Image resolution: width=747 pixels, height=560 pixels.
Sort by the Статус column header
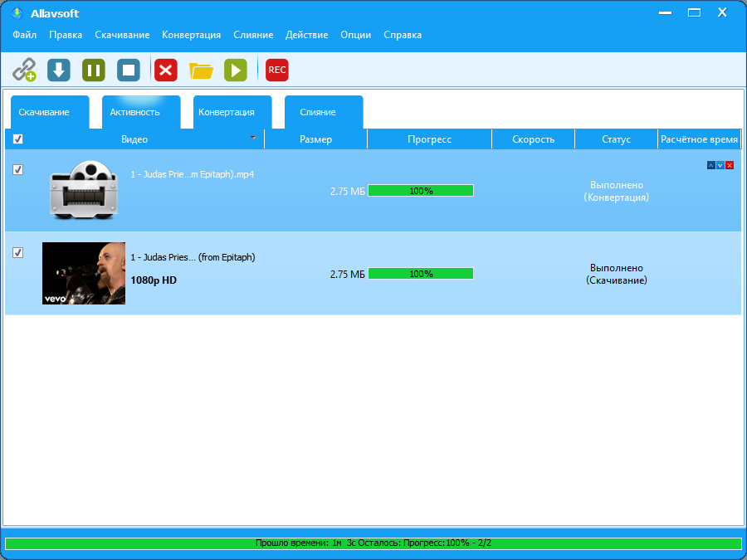[x=616, y=139]
